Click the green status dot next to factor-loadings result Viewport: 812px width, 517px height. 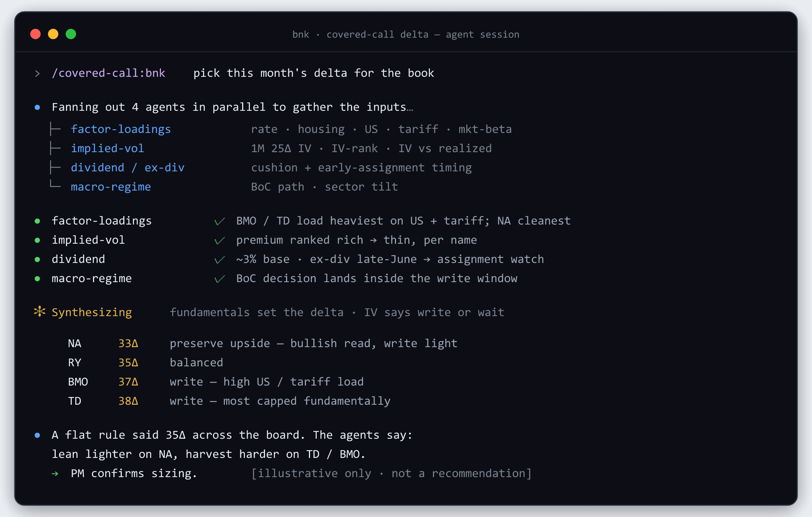pyautogui.click(x=37, y=221)
